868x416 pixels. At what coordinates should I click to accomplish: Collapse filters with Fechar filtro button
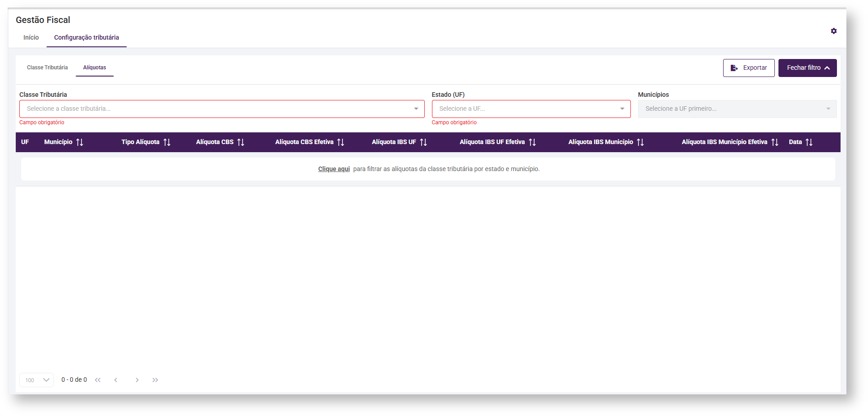click(808, 68)
